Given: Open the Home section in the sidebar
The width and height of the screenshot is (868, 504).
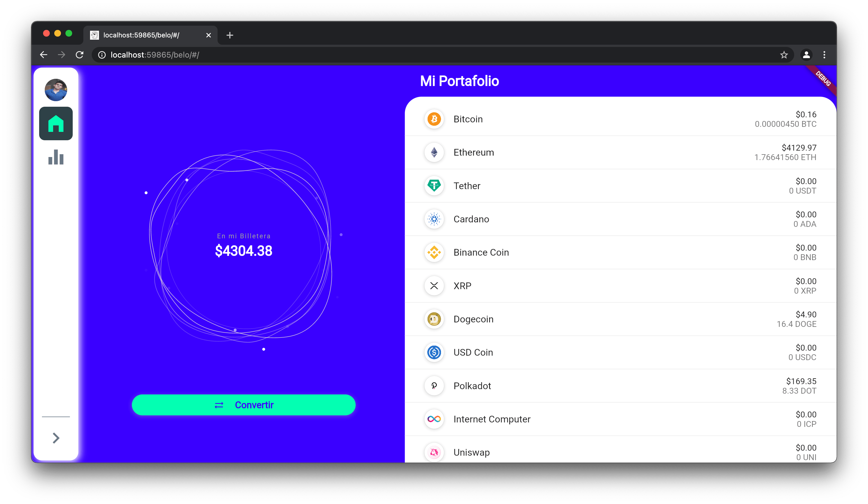Looking at the screenshot, I should (x=56, y=123).
